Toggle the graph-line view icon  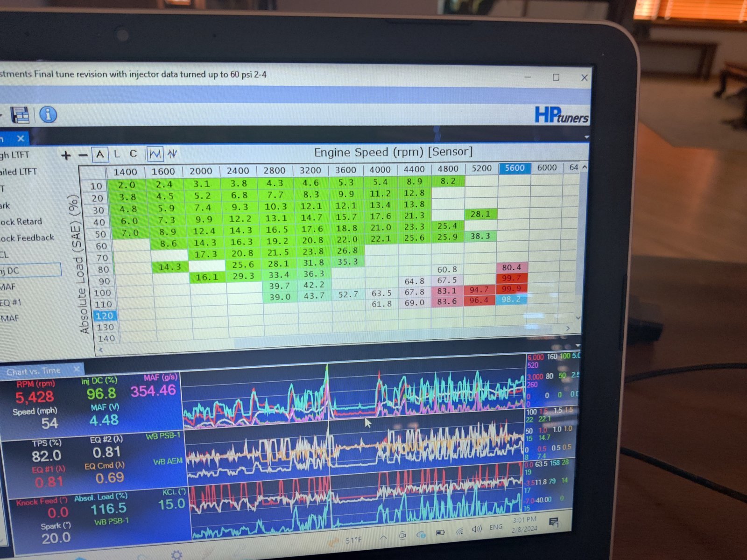[155, 154]
